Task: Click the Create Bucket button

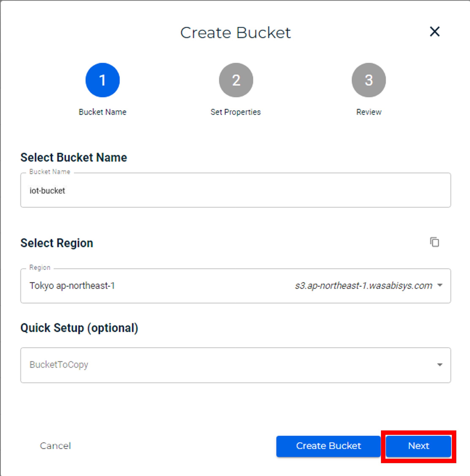Action: coord(328,446)
